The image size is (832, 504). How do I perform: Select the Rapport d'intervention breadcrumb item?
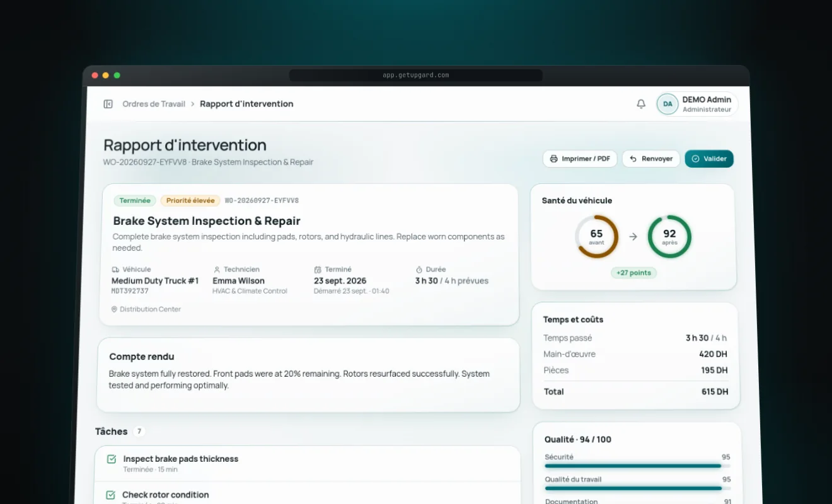246,104
